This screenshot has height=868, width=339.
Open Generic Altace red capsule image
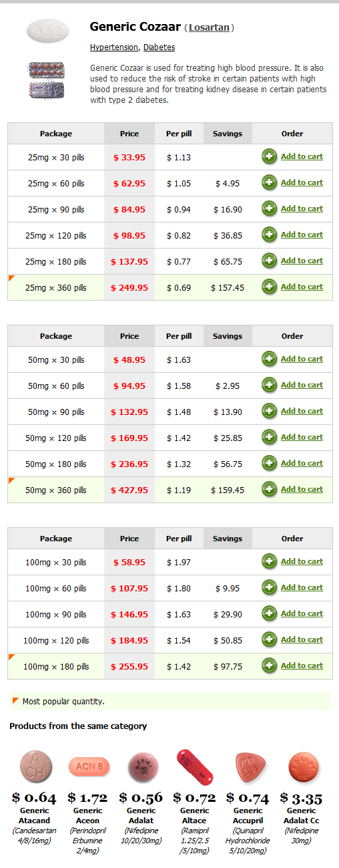pyautogui.click(x=194, y=767)
